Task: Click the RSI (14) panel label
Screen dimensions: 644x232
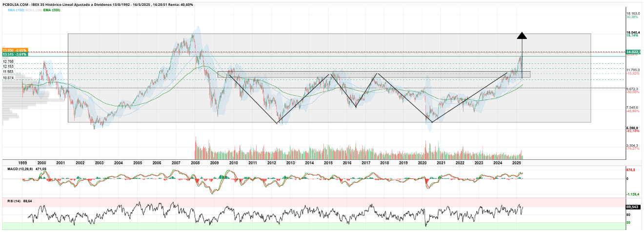Action: click(x=13, y=201)
